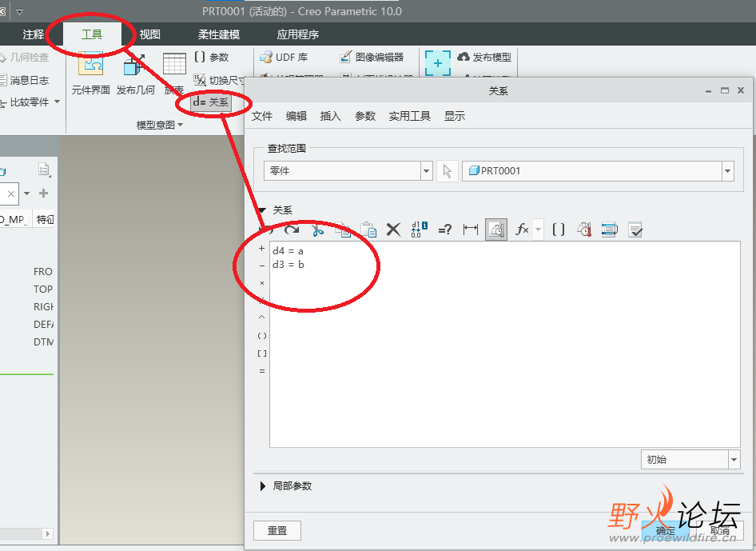This screenshot has height=551, width=756.
Task: Open the 零件 search scope dropdown
Action: click(x=426, y=171)
